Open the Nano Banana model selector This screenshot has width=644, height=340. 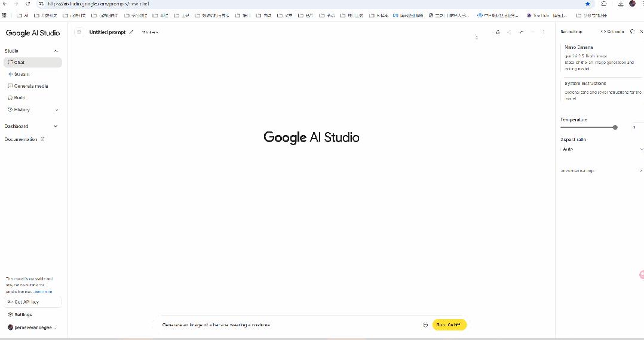pos(602,58)
